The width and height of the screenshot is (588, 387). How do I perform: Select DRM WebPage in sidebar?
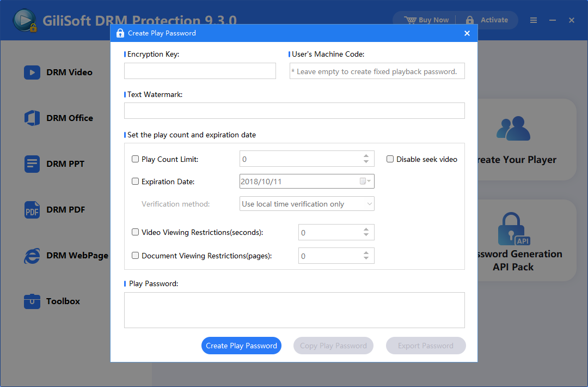pos(77,256)
